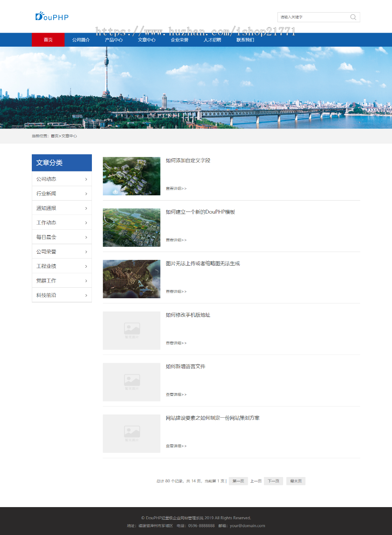This screenshot has height=535, width=392.
Task: Expand the 行业新闻 category chevron
Action: click(87, 193)
